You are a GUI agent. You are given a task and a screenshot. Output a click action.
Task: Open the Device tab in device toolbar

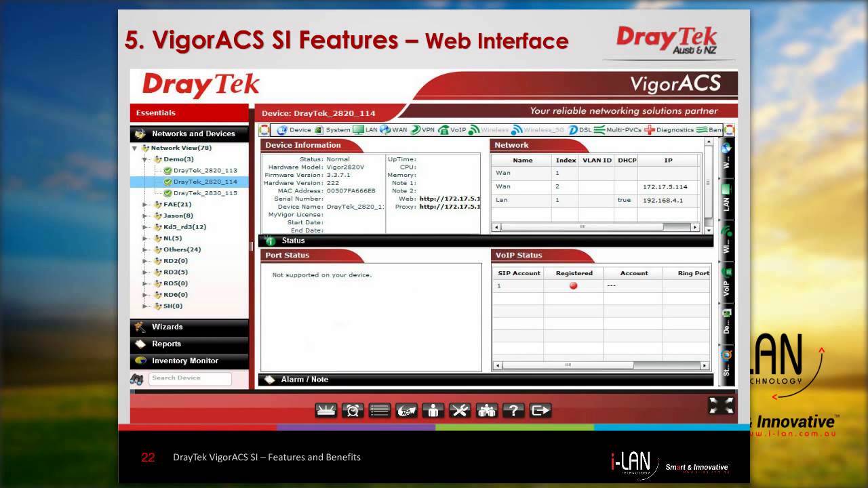point(294,129)
